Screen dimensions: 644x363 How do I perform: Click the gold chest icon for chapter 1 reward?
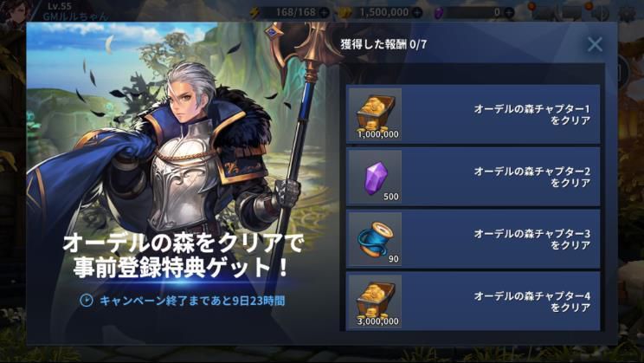(x=375, y=114)
